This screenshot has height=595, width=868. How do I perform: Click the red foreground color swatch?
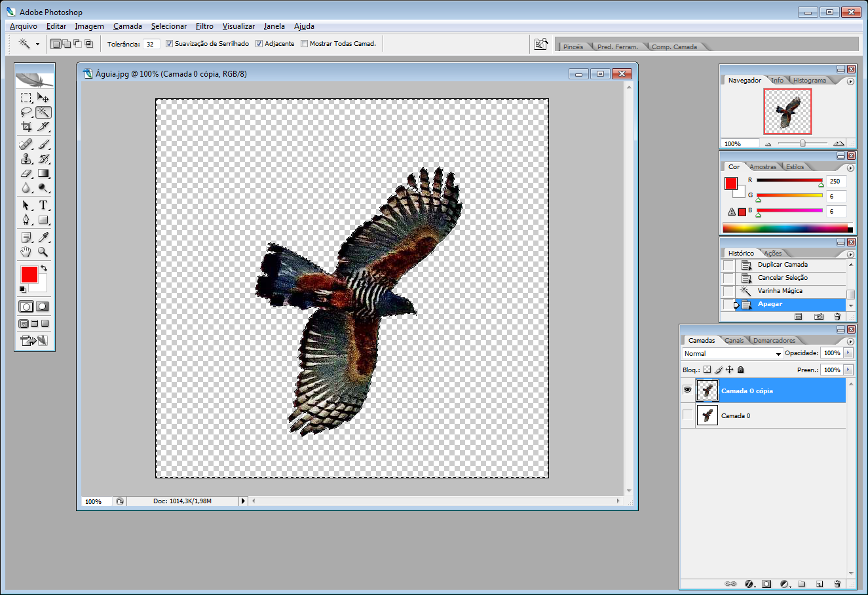point(29,275)
